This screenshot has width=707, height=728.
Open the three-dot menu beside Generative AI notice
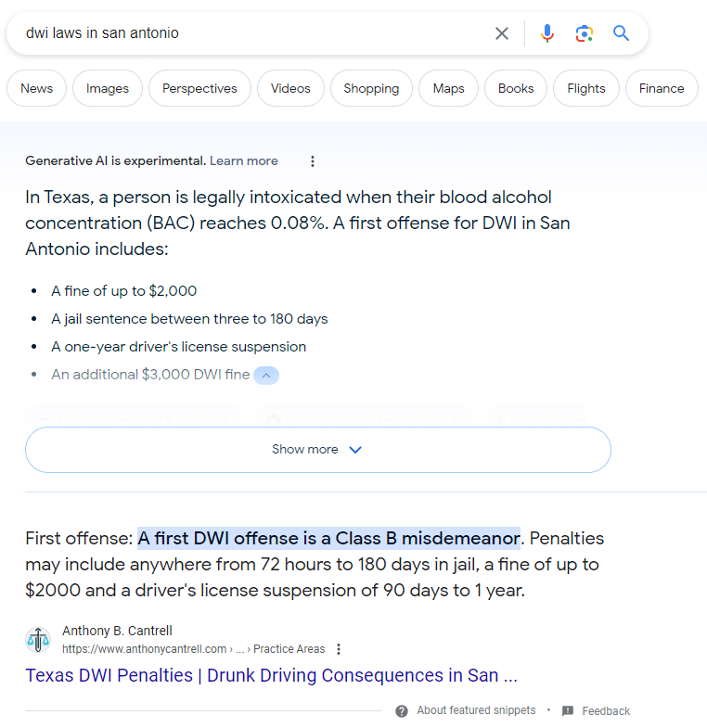point(313,161)
